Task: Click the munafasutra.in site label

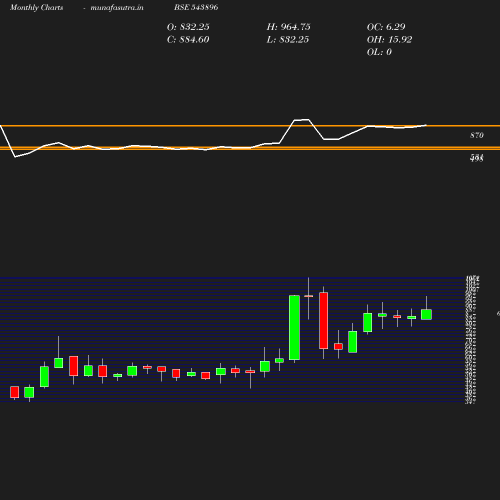Action: point(117,7)
